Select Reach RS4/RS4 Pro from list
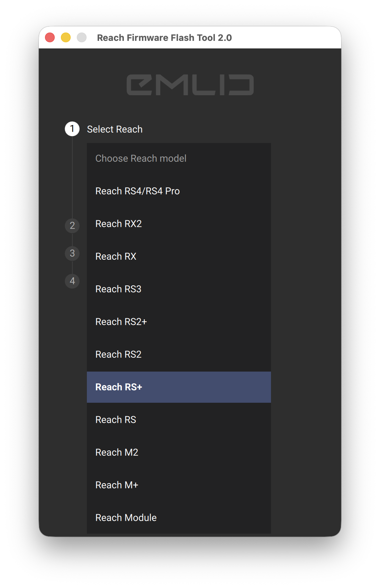The image size is (380, 588). [x=179, y=191]
